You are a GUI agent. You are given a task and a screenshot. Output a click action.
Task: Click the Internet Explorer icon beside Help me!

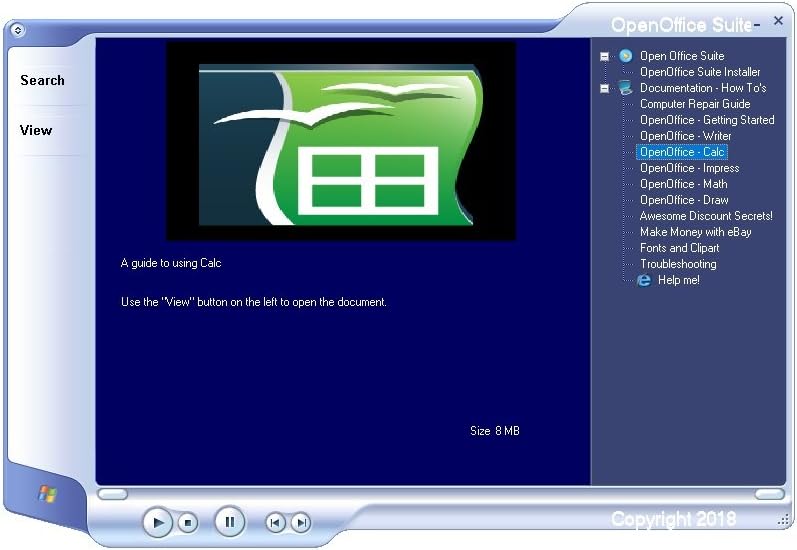tap(645, 281)
